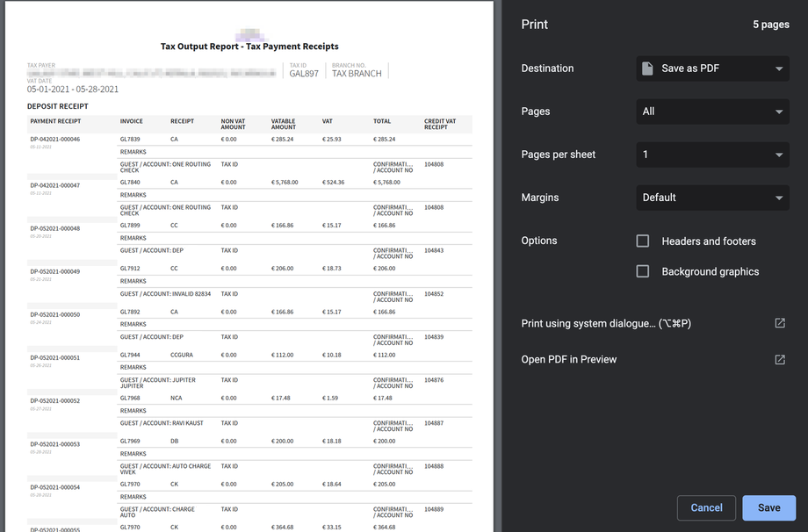This screenshot has height=532, width=808.
Task: Click the VAT value € 524.36
Action: click(x=334, y=183)
